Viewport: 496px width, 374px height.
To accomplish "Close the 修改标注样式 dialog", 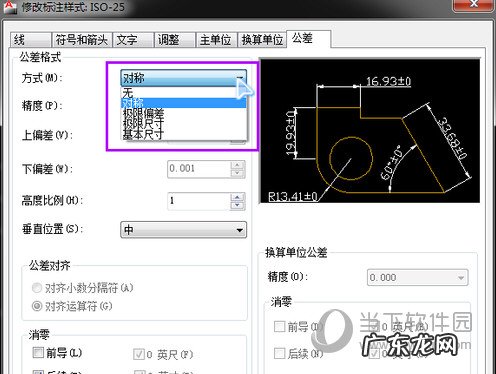I will pyautogui.click(x=474, y=5).
